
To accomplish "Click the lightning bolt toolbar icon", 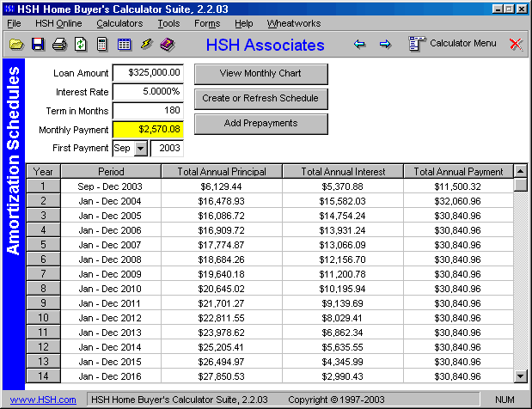I will tap(146, 45).
